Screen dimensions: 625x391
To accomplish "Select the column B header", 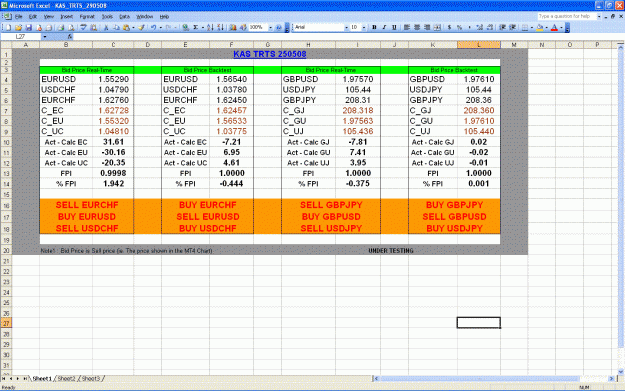I will pyautogui.click(x=66, y=45).
